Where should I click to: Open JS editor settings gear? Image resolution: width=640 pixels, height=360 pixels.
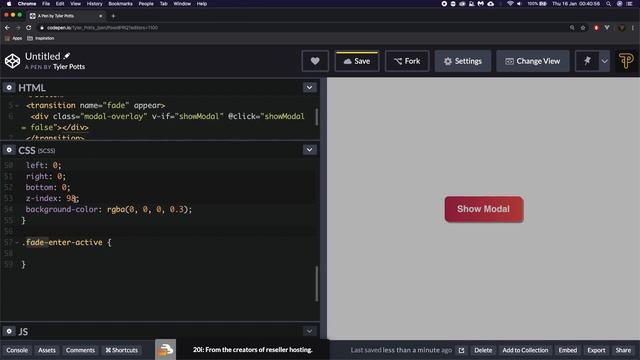pos(9,331)
